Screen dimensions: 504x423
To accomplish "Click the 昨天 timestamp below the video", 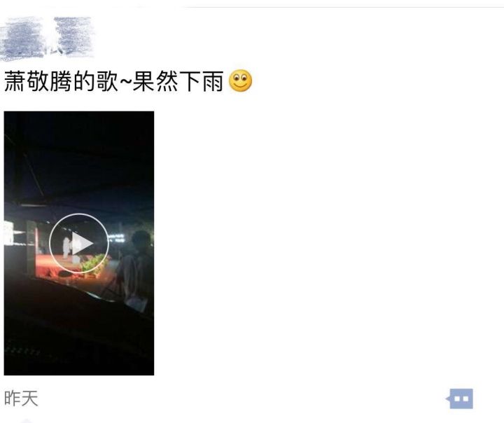I will click(21, 398).
